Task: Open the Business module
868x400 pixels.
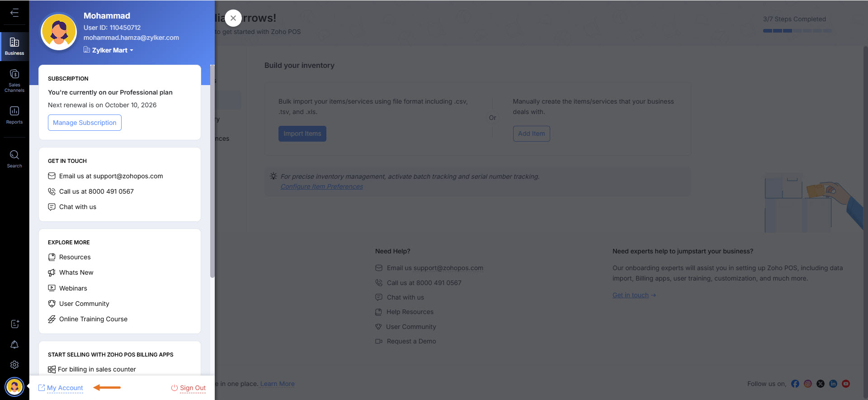Action: click(x=14, y=46)
